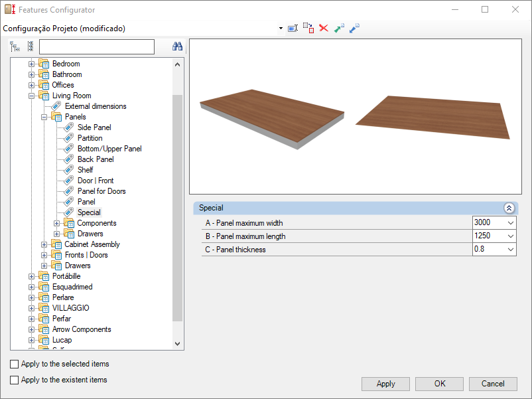Select Back Panel tree item
The height and width of the screenshot is (399, 532).
(x=96, y=159)
